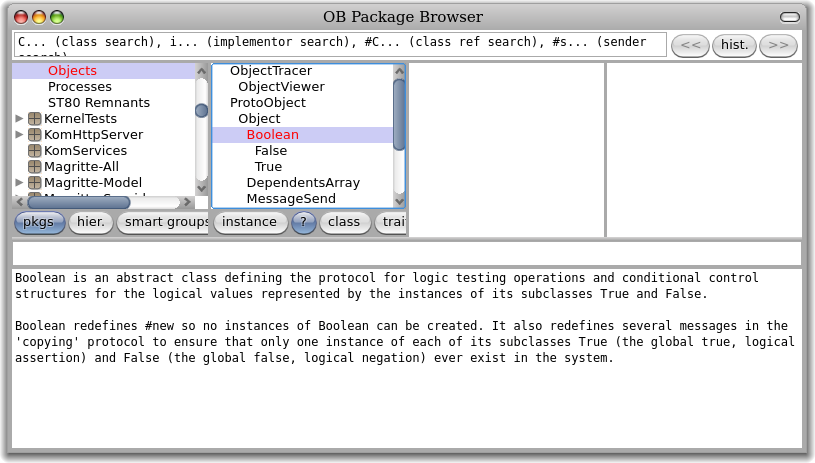Click the KomHttpServer package icon
The height and width of the screenshot is (463, 815).
pos(35,135)
